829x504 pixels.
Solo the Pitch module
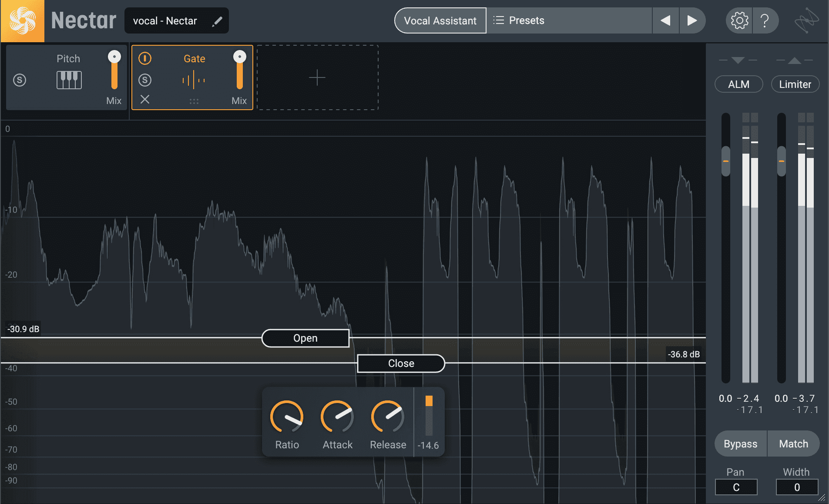point(20,80)
